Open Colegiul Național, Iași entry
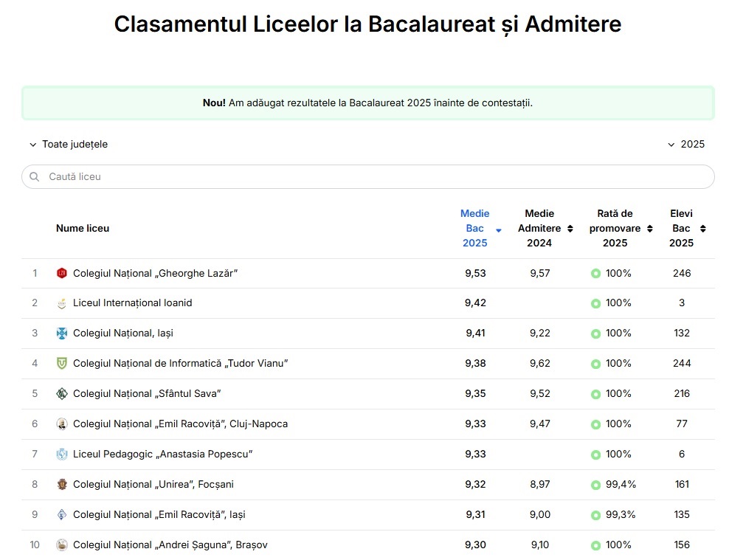The width and height of the screenshot is (729, 560). click(x=123, y=333)
